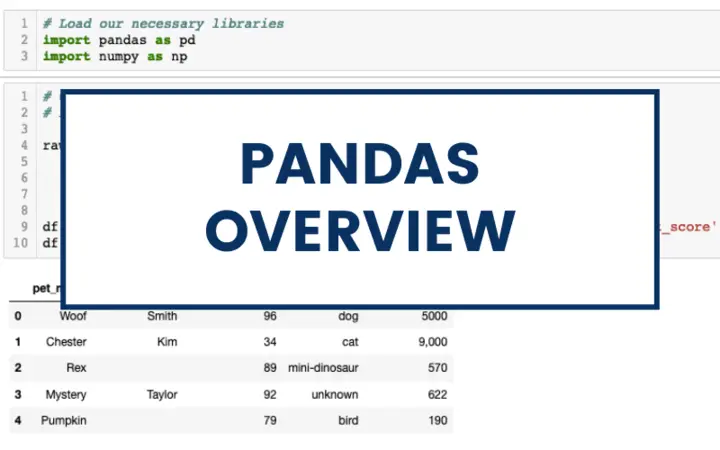Click the 622 value in the Mystery row
The height and width of the screenshot is (450, 720).
437,394
